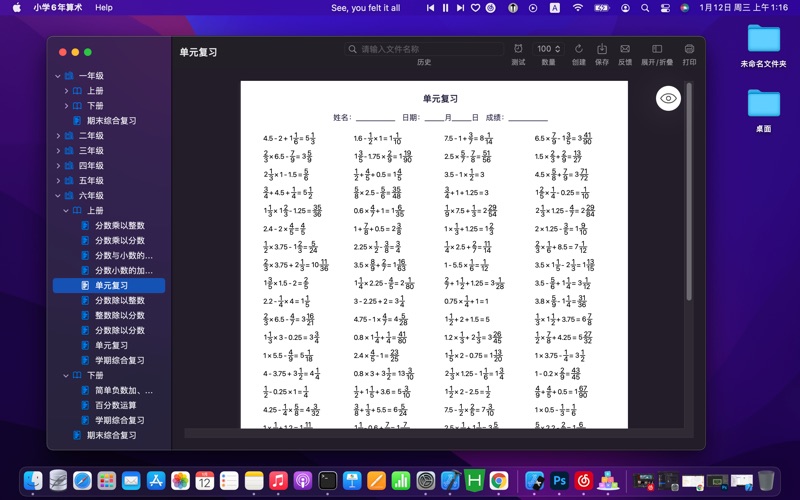Click the 展开/折叠 sidebar icon
Viewport: 800px width, 500px height.
pyautogui.click(x=656, y=49)
